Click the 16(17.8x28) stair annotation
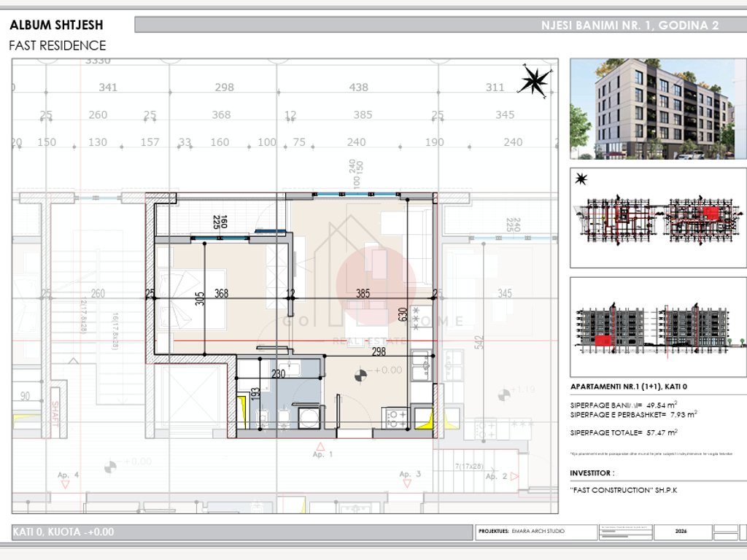 coord(115,332)
